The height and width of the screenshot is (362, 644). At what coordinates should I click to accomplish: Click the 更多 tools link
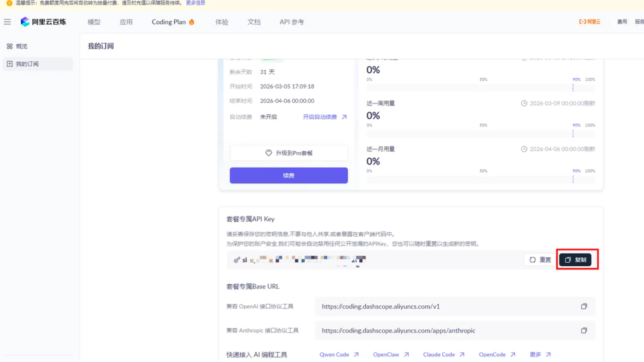[540, 355]
